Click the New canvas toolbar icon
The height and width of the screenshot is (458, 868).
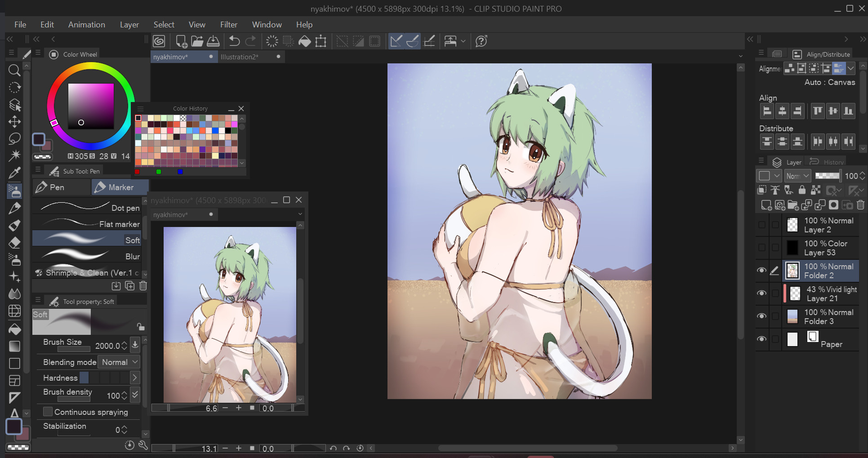[181, 41]
